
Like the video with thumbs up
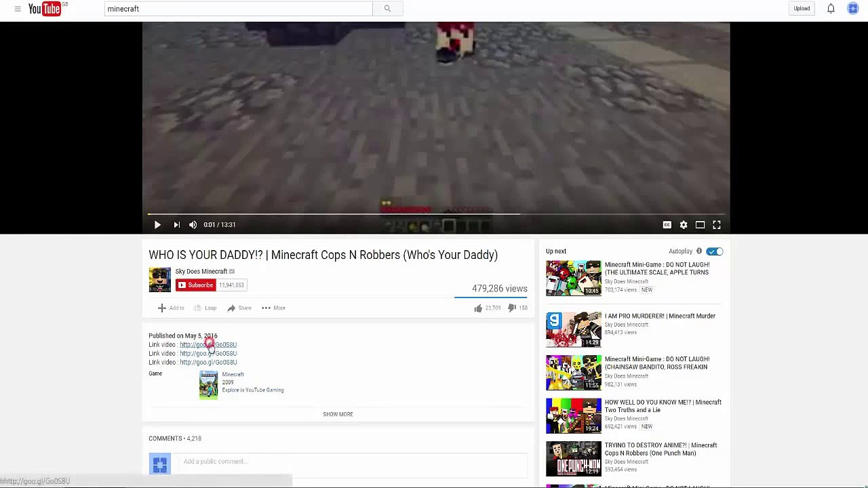[478, 308]
